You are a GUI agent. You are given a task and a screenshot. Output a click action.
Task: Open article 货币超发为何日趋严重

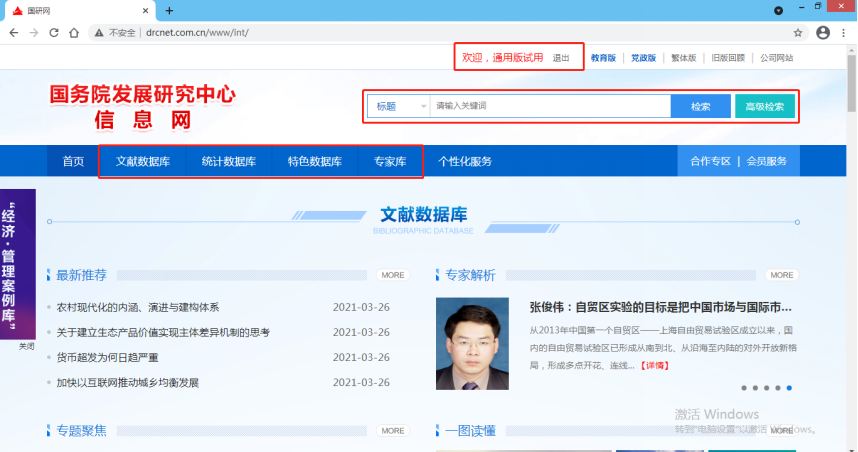pyautogui.click(x=107, y=357)
